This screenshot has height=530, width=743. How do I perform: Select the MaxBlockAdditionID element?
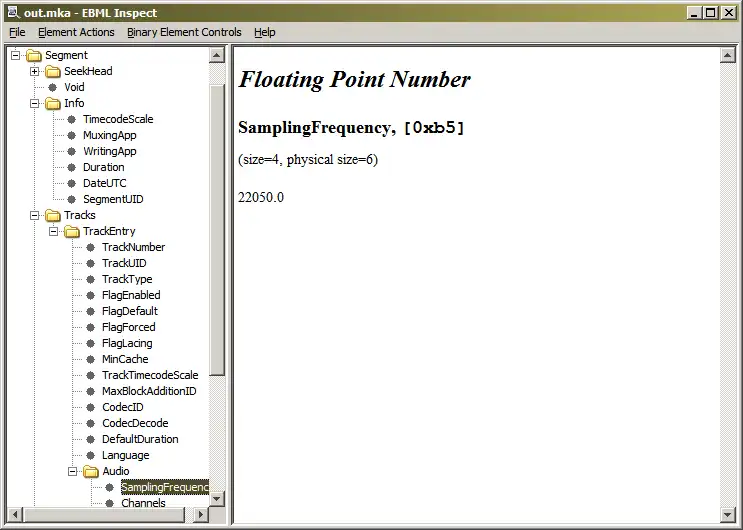pyautogui.click(x=149, y=392)
